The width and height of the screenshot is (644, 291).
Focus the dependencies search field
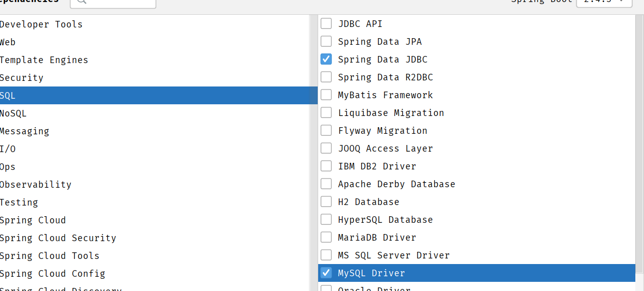[113, 3]
